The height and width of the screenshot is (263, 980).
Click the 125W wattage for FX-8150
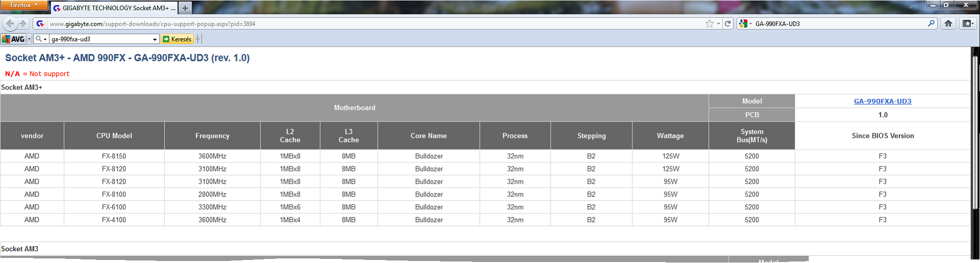(x=670, y=156)
